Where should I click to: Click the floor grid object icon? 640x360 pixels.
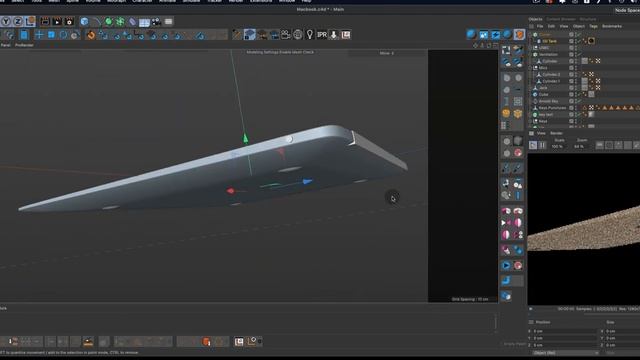144,22
